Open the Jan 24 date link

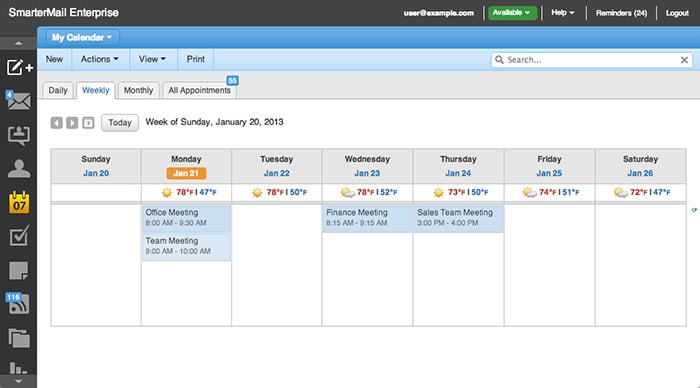click(458, 173)
